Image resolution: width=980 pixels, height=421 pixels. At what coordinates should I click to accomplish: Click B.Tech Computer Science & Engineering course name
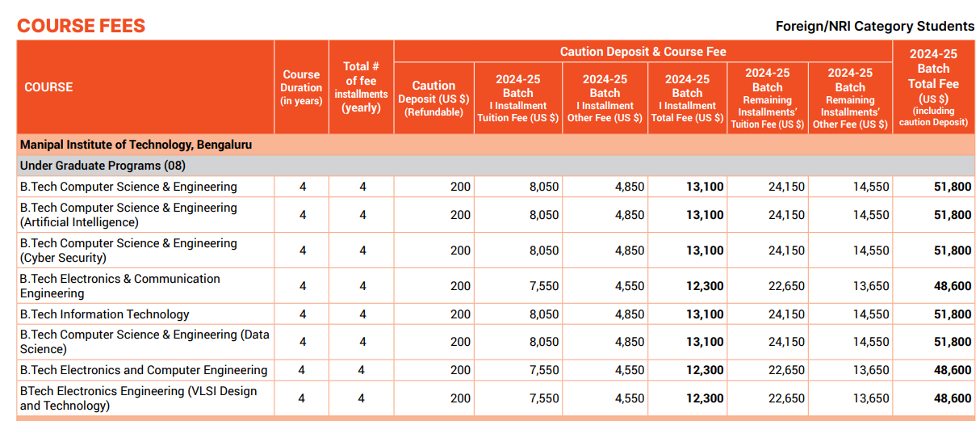tap(128, 187)
